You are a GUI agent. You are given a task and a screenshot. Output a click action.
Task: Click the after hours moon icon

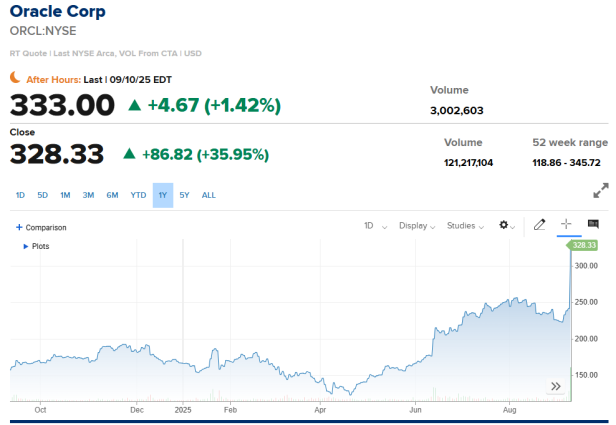tap(15, 77)
